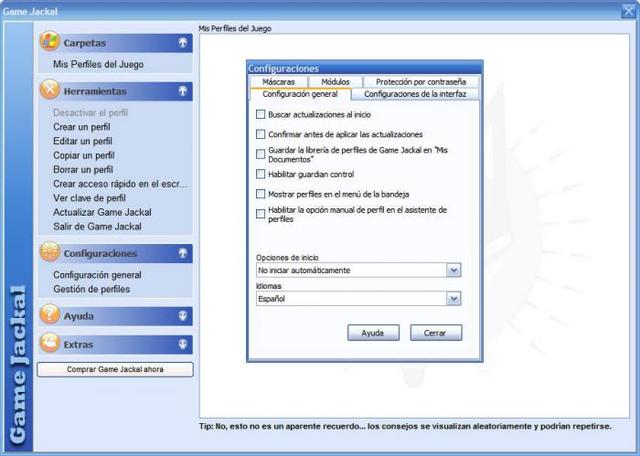
Task: Open 'Configuraciones de la interfaz' tab
Action: [415, 94]
